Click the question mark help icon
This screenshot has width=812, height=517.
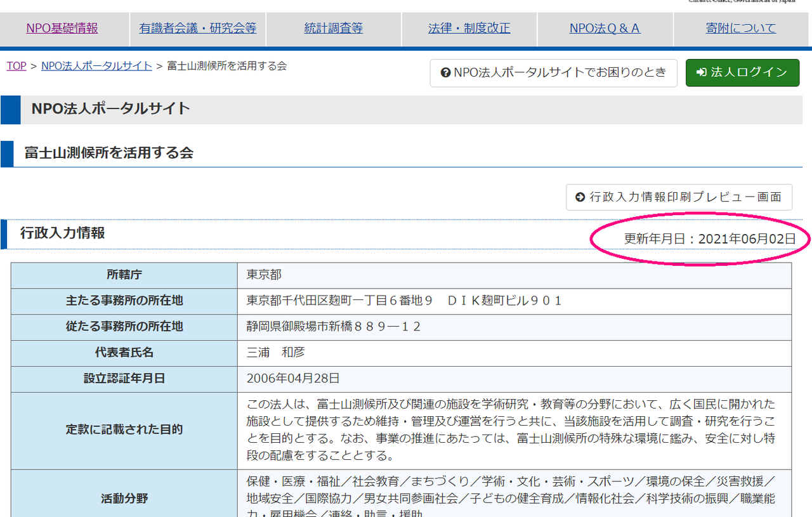[x=445, y=73]
